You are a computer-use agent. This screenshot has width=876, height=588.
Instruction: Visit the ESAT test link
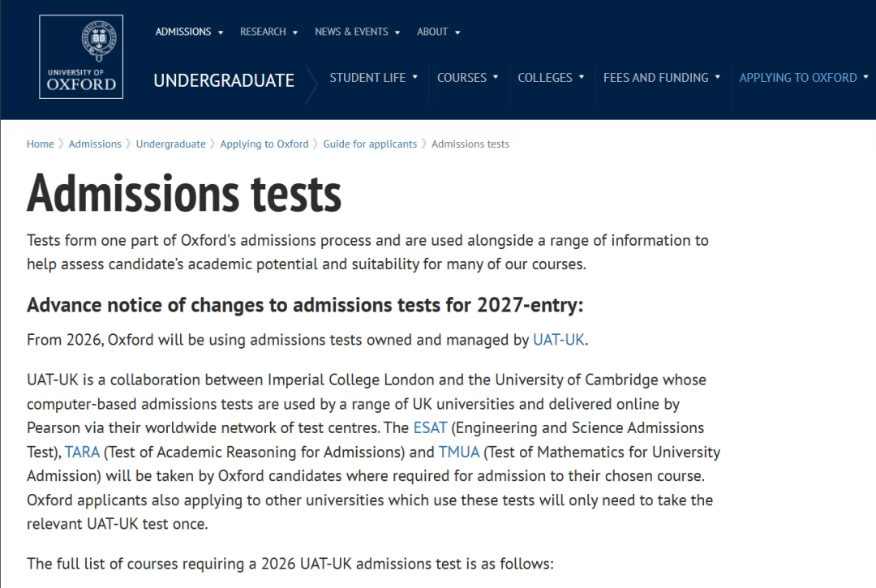[x=429, y=427]
